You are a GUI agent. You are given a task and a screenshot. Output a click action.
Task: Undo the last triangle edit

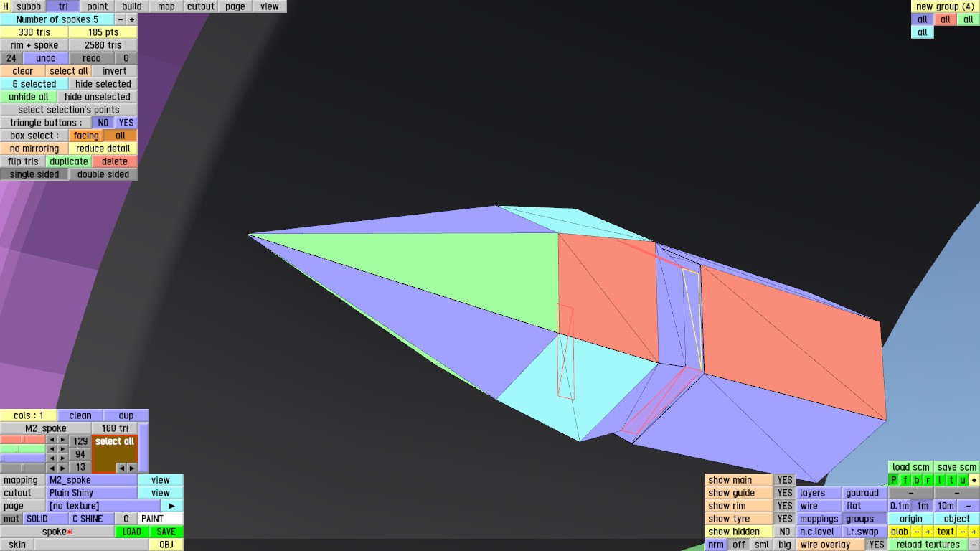point(46,58)
